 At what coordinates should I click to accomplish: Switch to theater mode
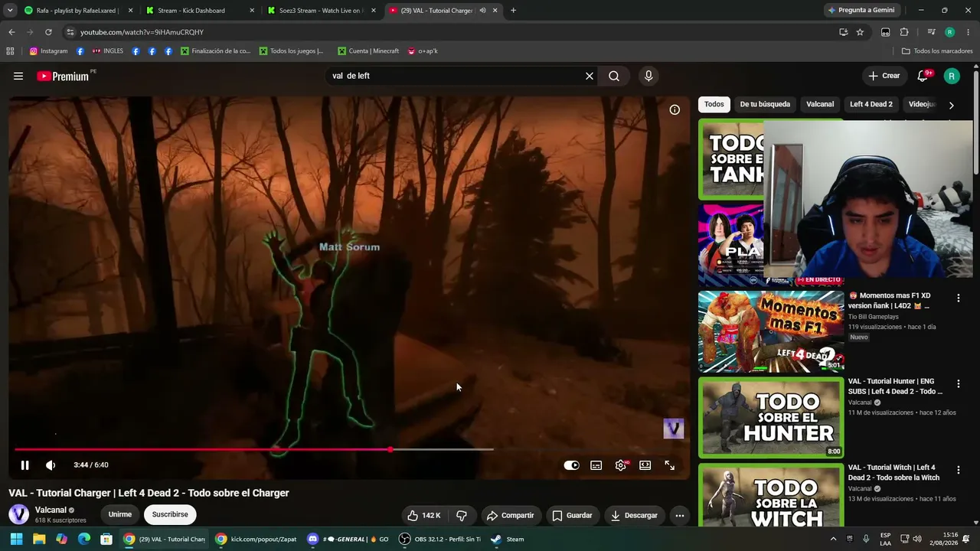[x=645, y=465]
